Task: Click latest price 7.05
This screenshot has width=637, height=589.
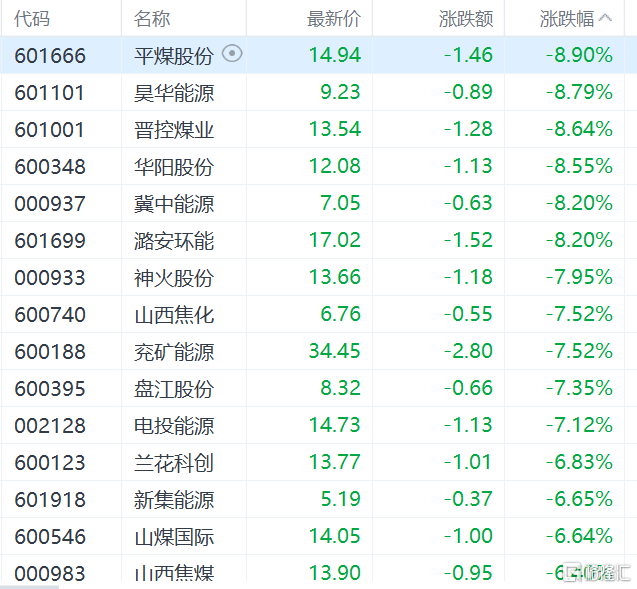Action: (340, 203)
